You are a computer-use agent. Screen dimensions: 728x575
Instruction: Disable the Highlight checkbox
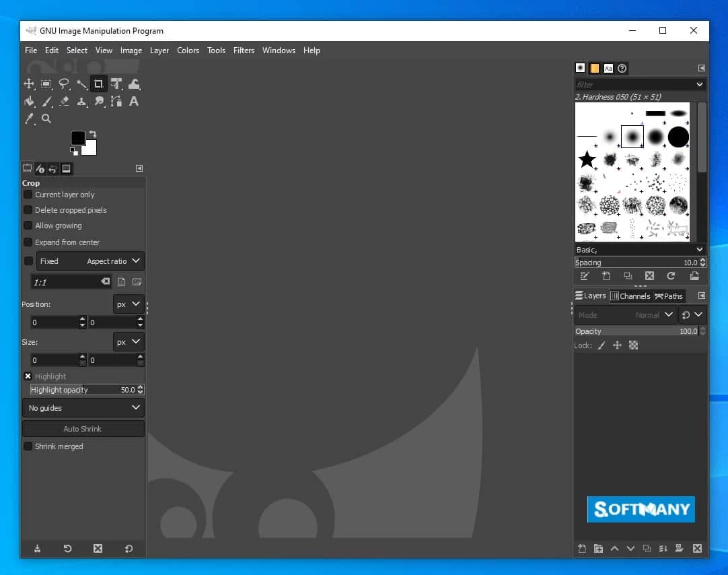28,376
